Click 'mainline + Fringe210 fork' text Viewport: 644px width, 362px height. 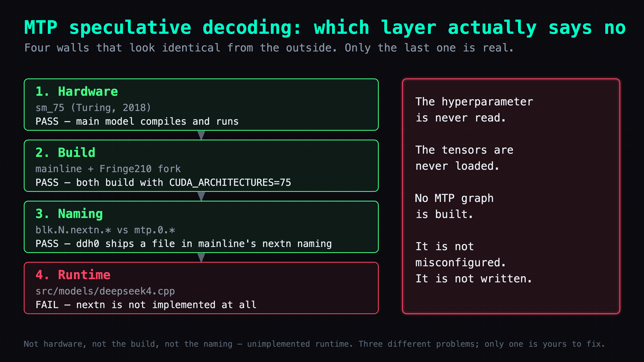pos(108,169)
